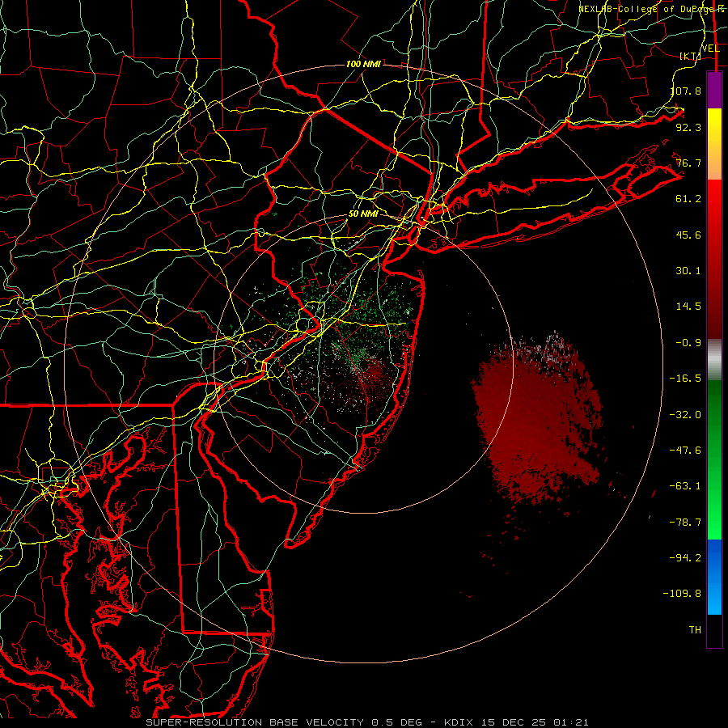The height and width of the screenshot is (728, 728).
Task: Click the -16.5 velocity scale value
Action: coord(685,379)
